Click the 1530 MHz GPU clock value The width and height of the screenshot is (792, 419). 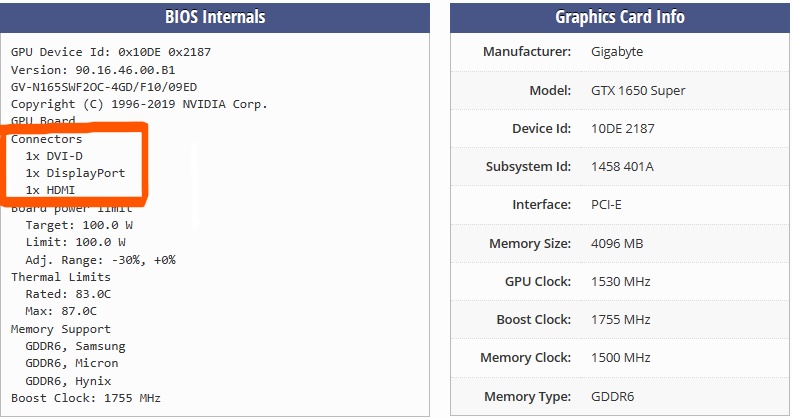tap(620, 282)
